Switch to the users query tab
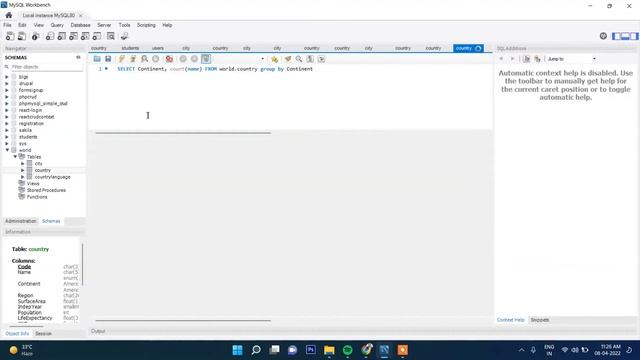The width and height of the screenshot is (640, 360). (158, 48)
